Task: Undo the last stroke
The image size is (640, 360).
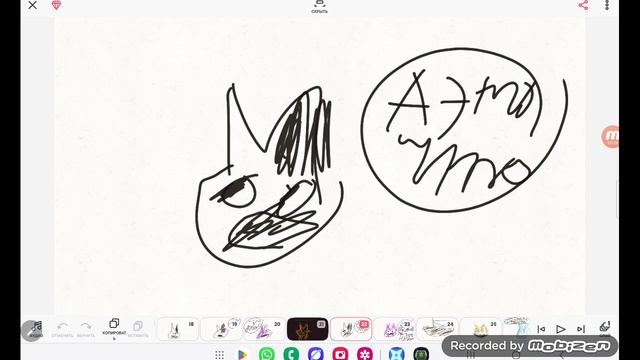Action: pos(62,329)
